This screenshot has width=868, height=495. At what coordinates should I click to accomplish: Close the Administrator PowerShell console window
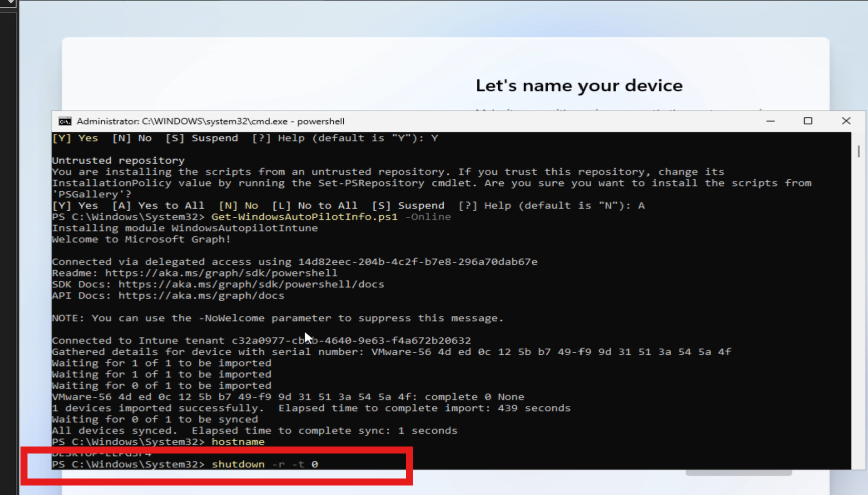[846, 121]
